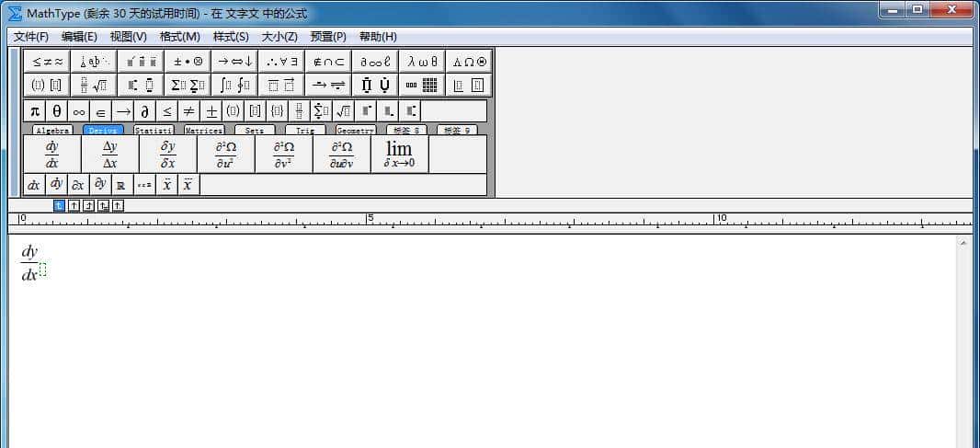The image size is (980, 448).
Task: Insert the pi symbol from the small bar
Action: [x=35, y=111]
